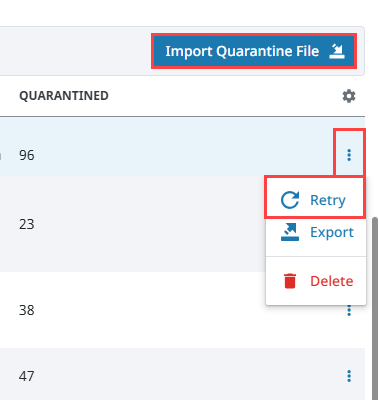380x400 pixels.
Task: Click the Export tray arrow icon
Action: click(290, 232)
